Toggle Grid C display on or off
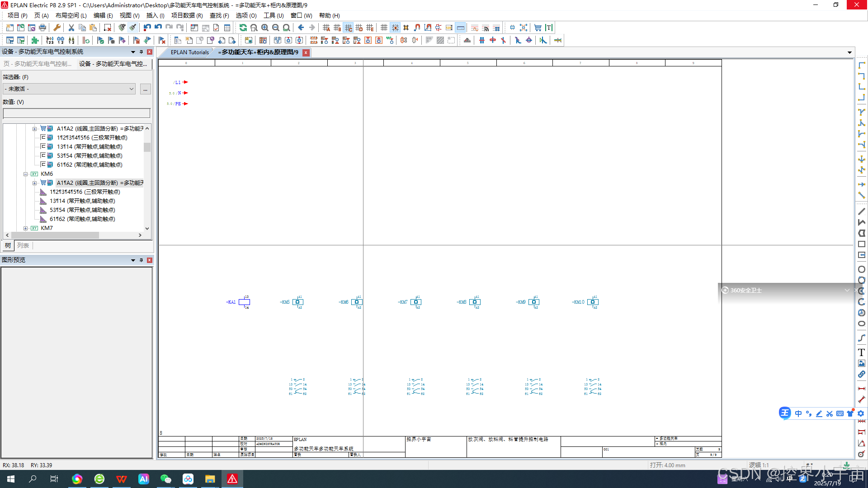The width and height of the screenshot is (868, 488). (348, 28)
